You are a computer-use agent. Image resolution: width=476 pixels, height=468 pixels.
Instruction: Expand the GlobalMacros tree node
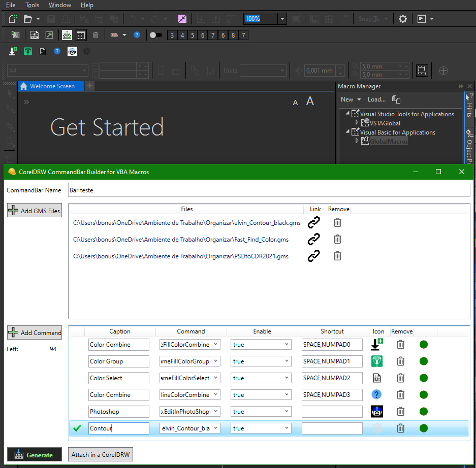357,141
